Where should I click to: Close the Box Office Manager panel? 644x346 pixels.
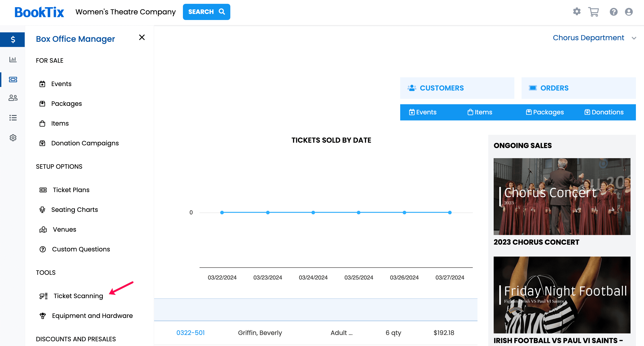142,37
